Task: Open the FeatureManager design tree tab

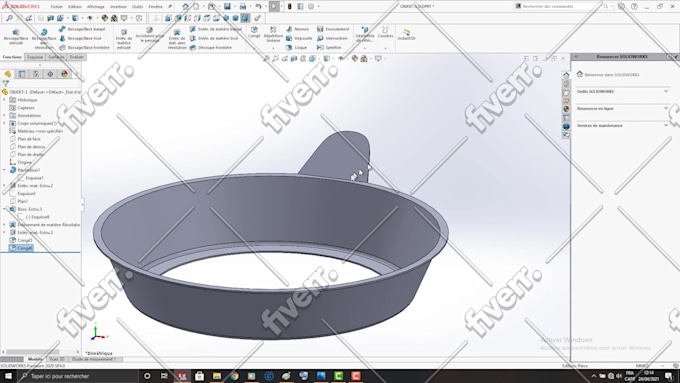Action: (8, 74)
